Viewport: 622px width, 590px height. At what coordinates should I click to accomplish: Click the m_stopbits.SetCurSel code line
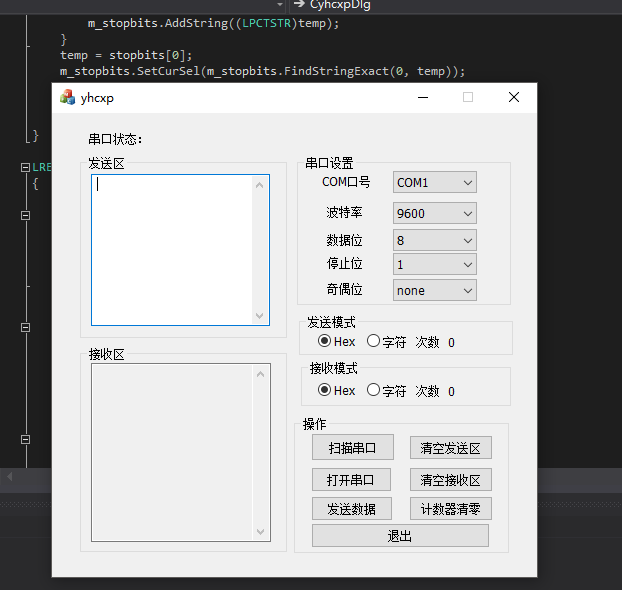262,71
